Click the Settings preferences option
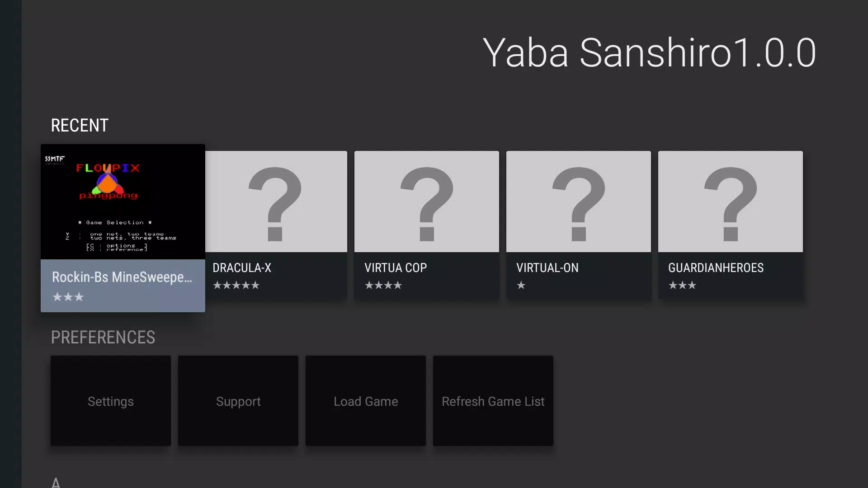Viewport: 868px width, 488px height. tap(110, 401)
